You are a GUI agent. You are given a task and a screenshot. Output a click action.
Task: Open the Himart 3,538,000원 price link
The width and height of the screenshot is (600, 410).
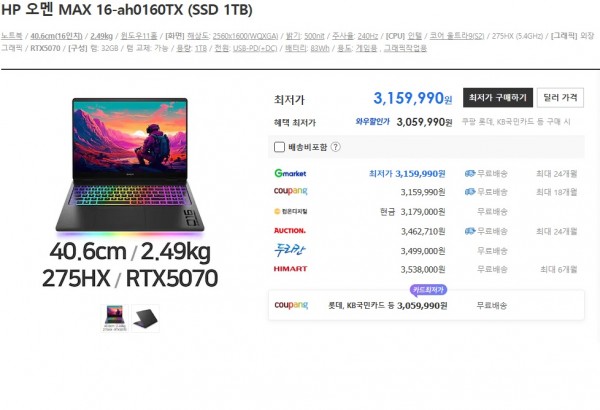coord(423,270)
